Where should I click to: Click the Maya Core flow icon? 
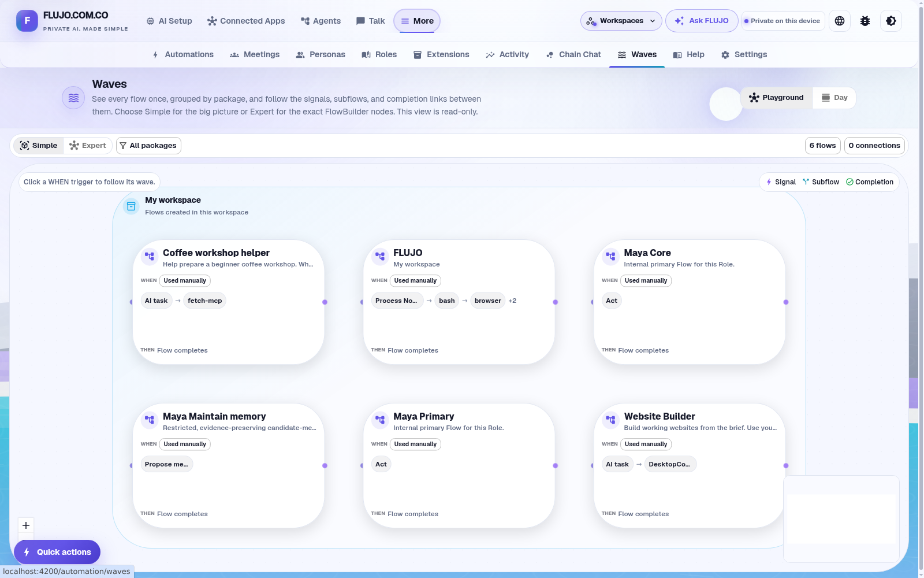coord(610,256)
